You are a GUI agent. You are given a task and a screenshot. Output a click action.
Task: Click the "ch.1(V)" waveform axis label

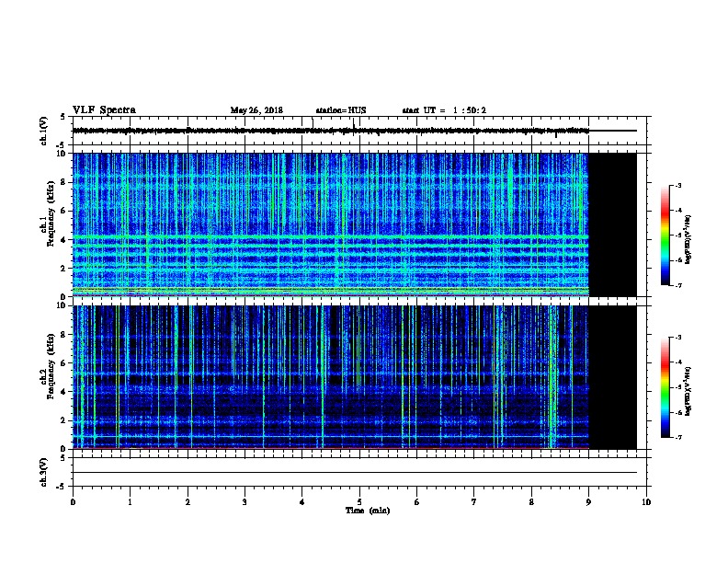43,131
